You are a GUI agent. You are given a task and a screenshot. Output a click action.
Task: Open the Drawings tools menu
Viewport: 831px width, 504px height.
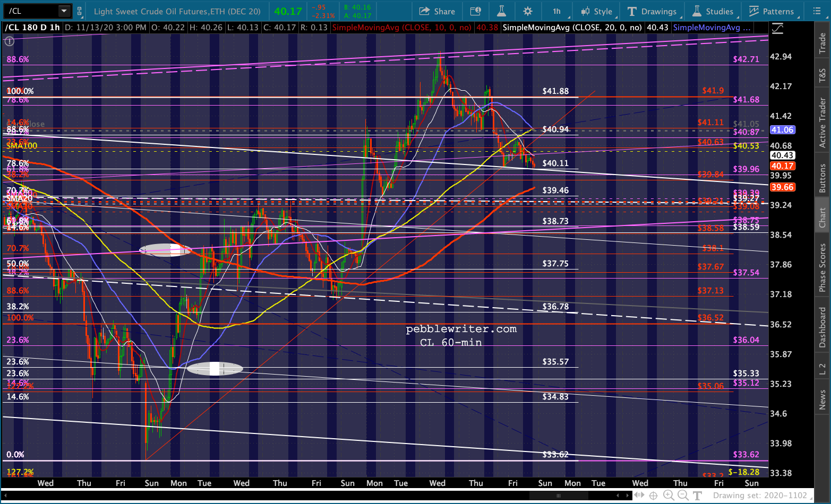pos(653,11)
